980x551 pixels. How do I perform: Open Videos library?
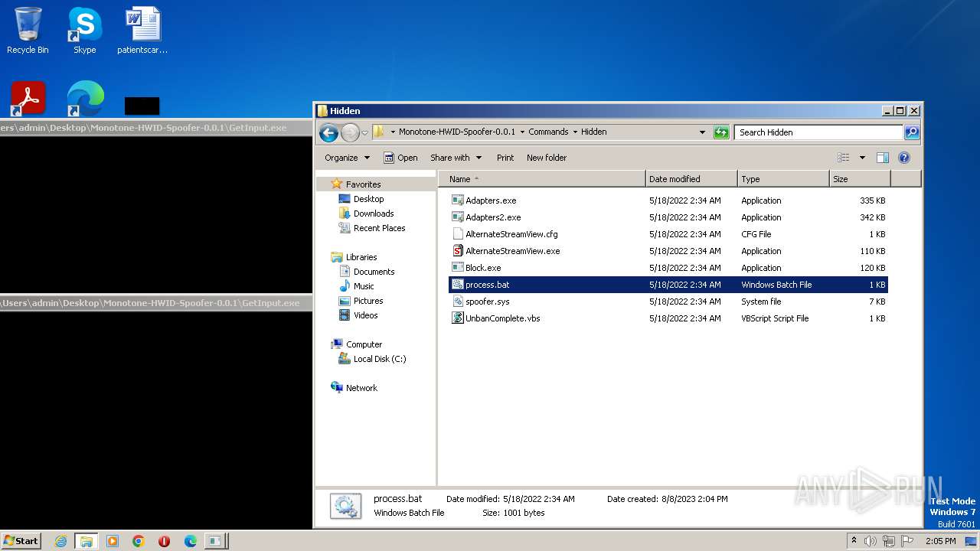[x=365, y=315]
